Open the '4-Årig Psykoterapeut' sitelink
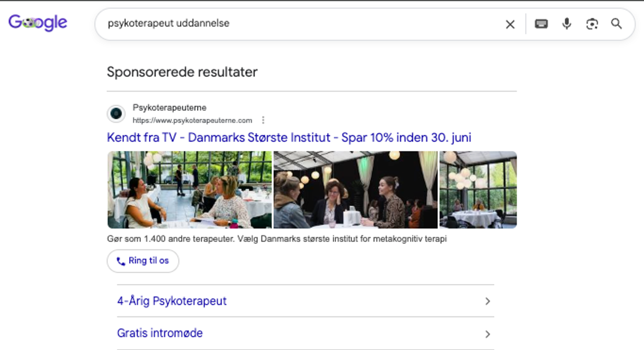Image resolution: width=644 pixels, height=350 pixels. pos(172,301)
